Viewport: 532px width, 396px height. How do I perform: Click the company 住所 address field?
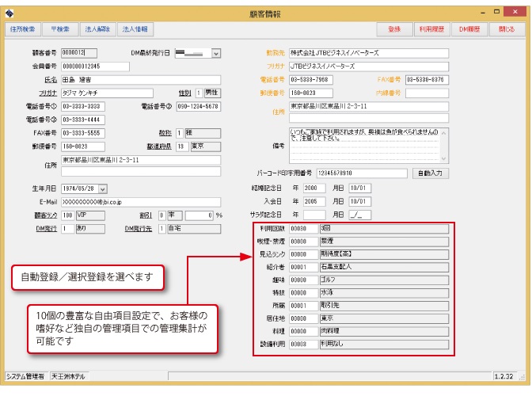click(x=369, y=107)
